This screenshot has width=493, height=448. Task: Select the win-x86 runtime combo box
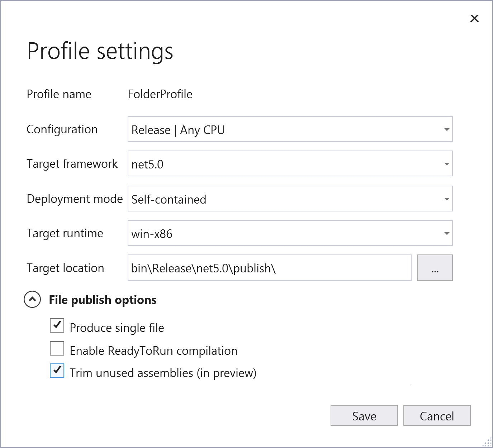point(290,233)
